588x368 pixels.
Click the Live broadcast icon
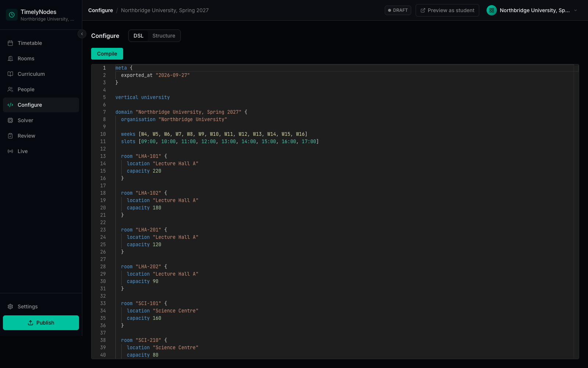pyautogui.click(x=10, y=151)
